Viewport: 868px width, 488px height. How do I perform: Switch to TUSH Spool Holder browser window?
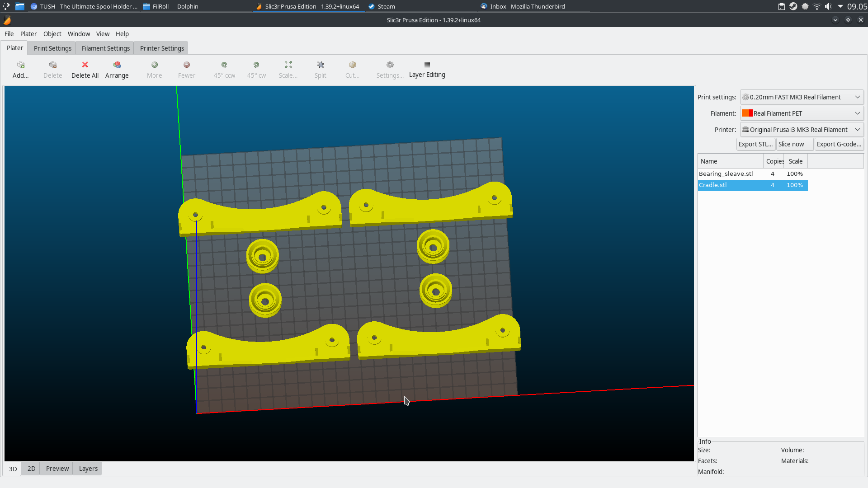84,6
